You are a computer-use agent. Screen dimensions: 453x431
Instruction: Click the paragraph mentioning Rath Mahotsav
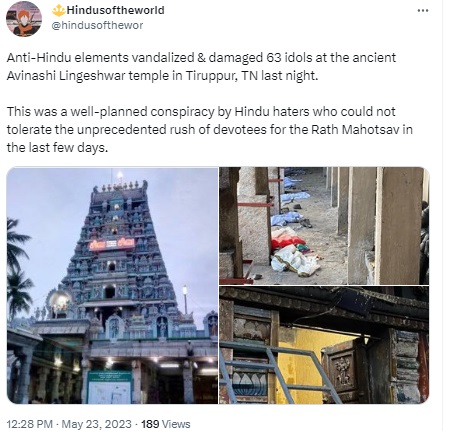click(x=210, y=130)
